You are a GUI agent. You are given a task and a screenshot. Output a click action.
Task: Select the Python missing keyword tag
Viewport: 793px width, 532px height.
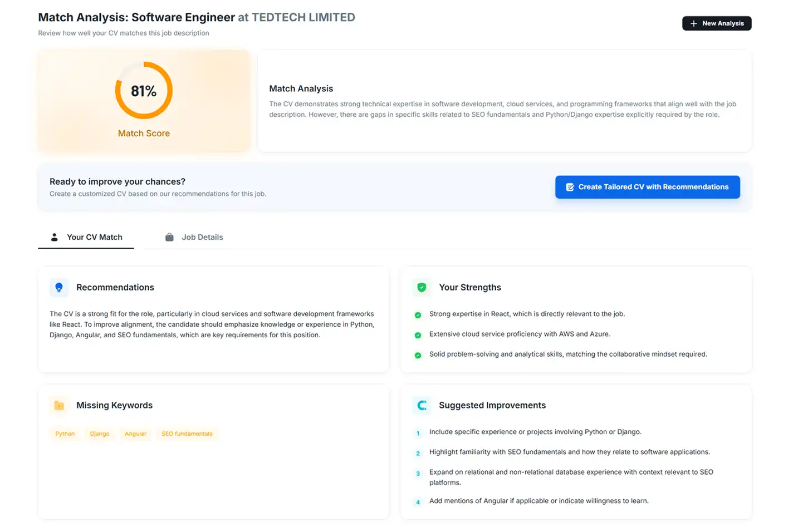[65, 434]
